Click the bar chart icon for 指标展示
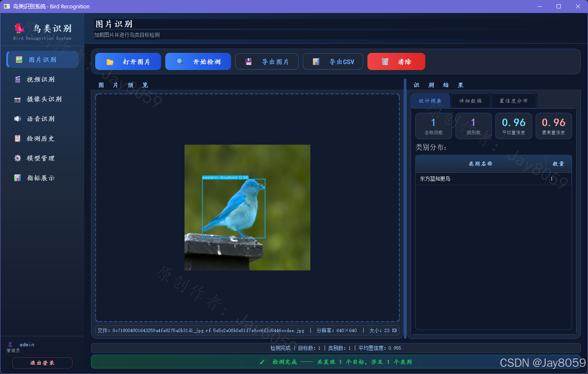Screen dimensions: 588x374 pyautogui.click(x=18, y=178)
